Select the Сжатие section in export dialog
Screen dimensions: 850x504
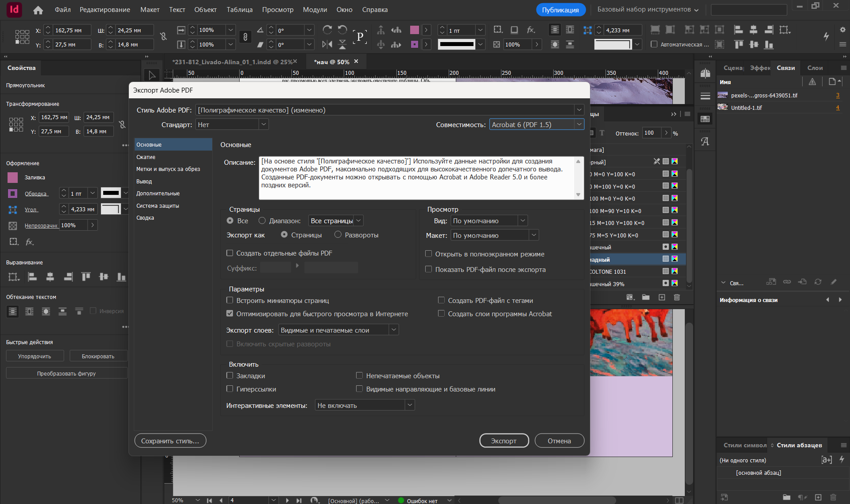(173, 157)
